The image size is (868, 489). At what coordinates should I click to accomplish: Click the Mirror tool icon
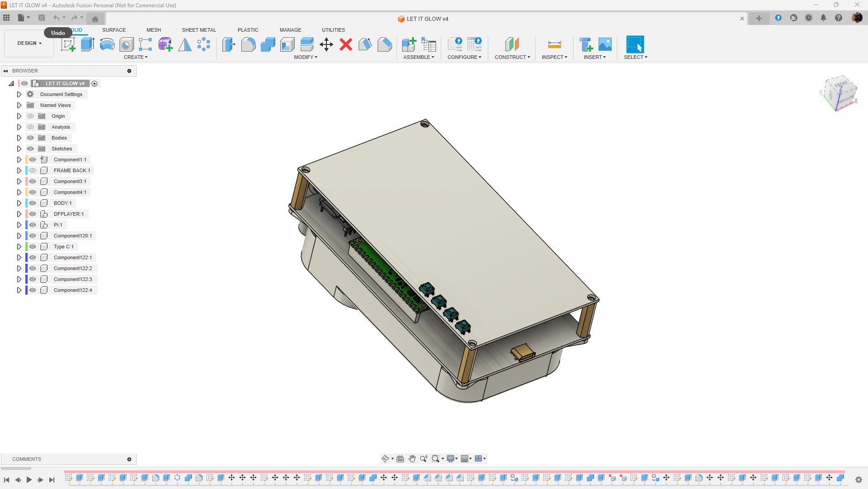(x=185, y=44)
